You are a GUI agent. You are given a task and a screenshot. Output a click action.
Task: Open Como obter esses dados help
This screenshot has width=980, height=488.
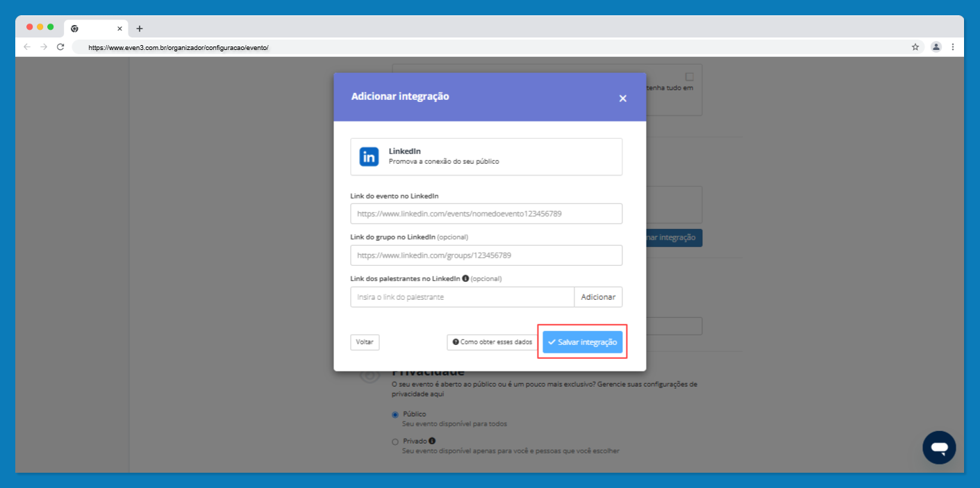pyautogui.click(x=492, y=342)
